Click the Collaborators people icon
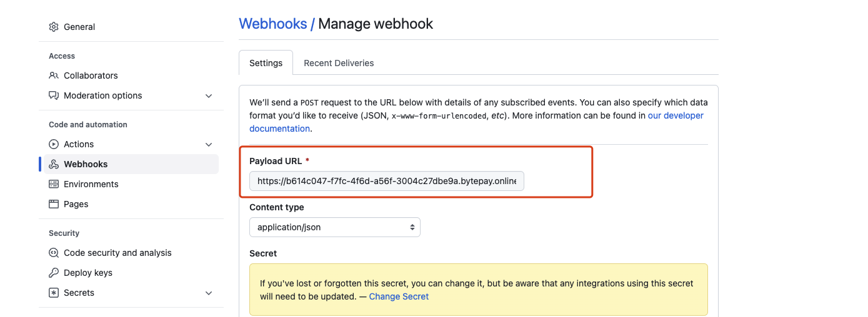The width and height of the screenshot is (868, 317). coord(54,76)
